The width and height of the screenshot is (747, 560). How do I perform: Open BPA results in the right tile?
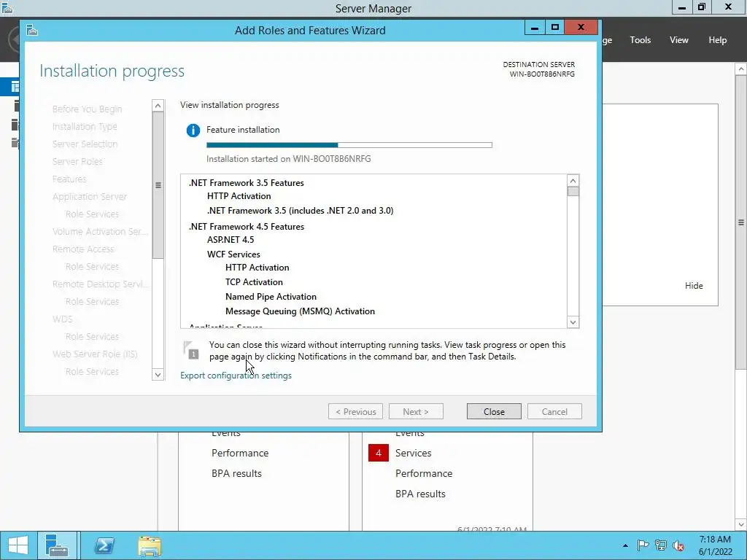(x=420, y=494)
